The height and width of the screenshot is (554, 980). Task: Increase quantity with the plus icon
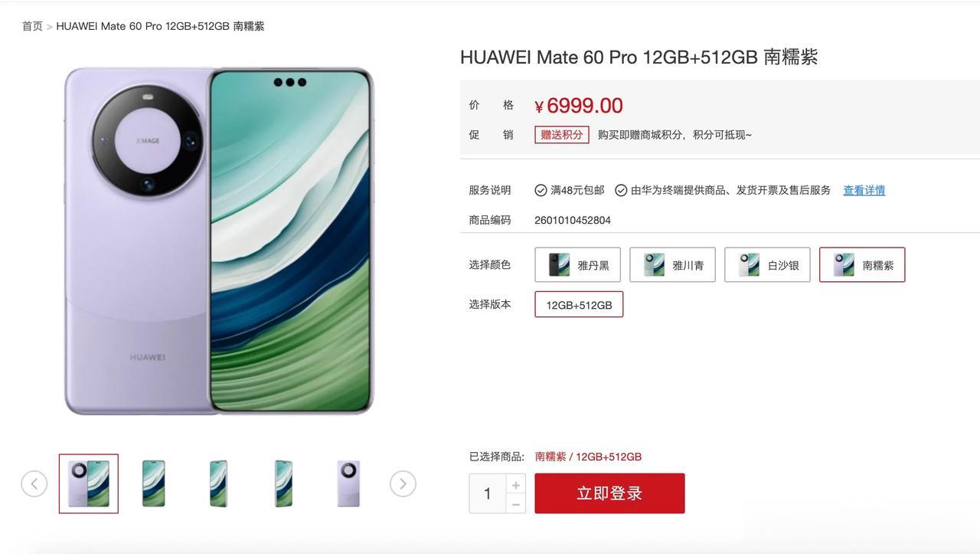pos(516,485)
